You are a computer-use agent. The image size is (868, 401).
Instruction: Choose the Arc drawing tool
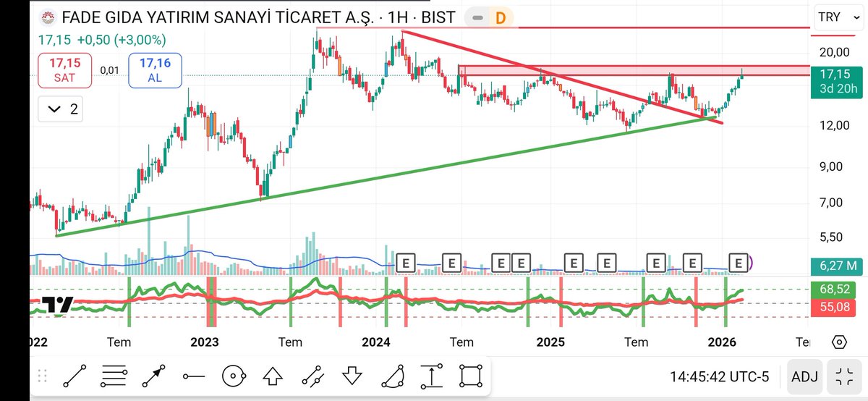pos(391,376)
